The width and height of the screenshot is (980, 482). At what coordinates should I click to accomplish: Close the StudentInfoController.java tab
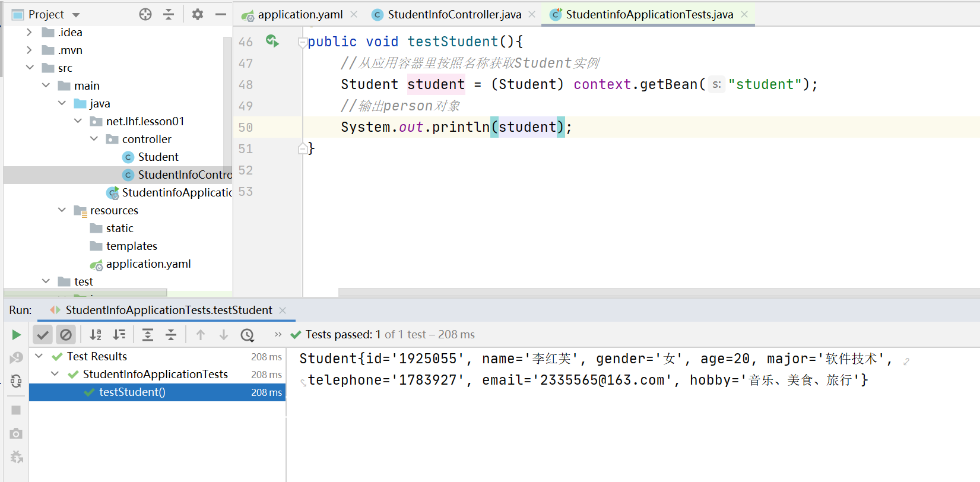click(x=532, y=14)
